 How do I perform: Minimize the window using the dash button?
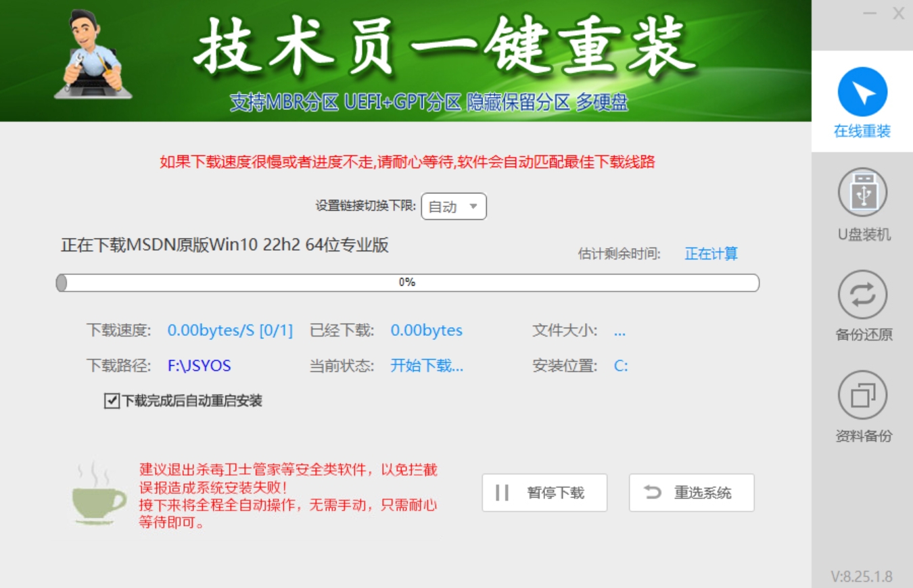[869, 14]
